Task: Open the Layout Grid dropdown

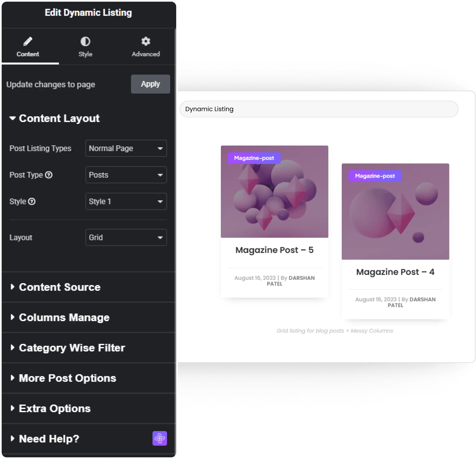Action: [126, 237]
